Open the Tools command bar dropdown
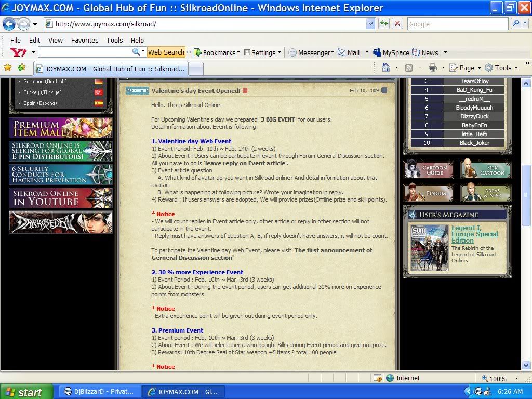 [x=501, y=68]
